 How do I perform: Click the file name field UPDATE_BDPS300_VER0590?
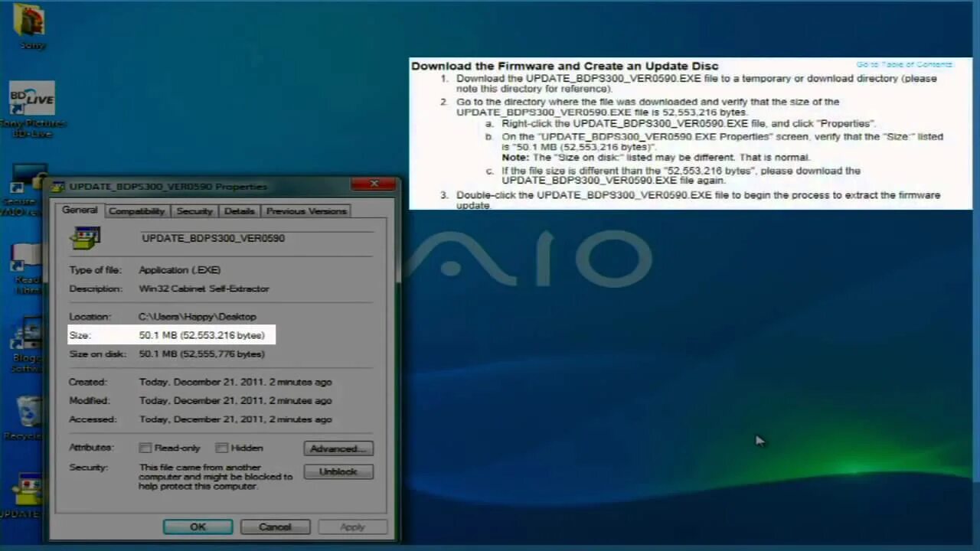(256, 238)
